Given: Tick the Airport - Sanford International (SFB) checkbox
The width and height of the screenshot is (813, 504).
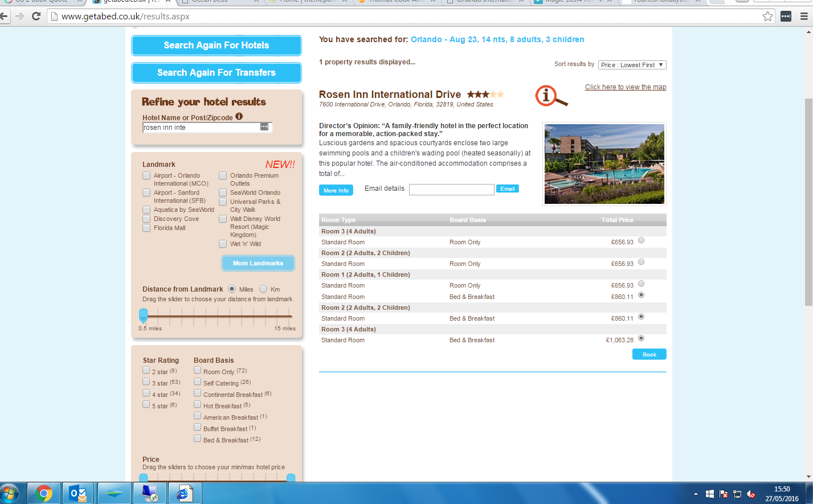Looking at the screenshot, I should click(x=146, y=192).
